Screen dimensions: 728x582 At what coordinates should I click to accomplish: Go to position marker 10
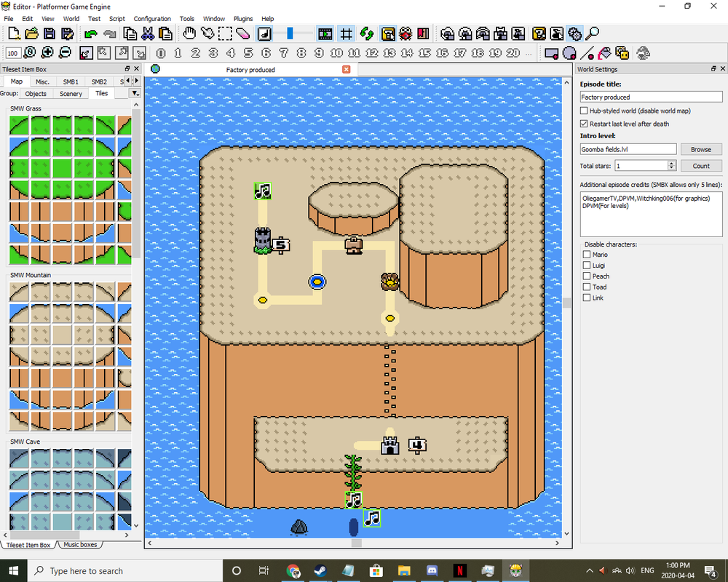pyautogui.click(x=336, y=53)
